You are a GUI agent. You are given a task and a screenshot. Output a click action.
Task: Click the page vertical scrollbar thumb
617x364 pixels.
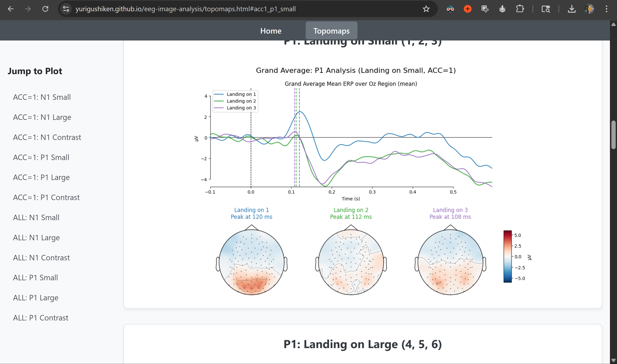point(613,135)
